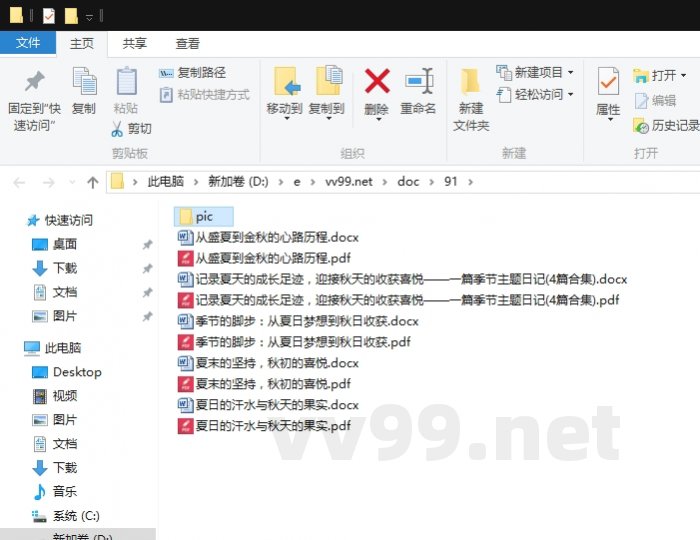
Task: Choose Paste shortcut (粘贴快捷方式)
Action: click(204, 95)
